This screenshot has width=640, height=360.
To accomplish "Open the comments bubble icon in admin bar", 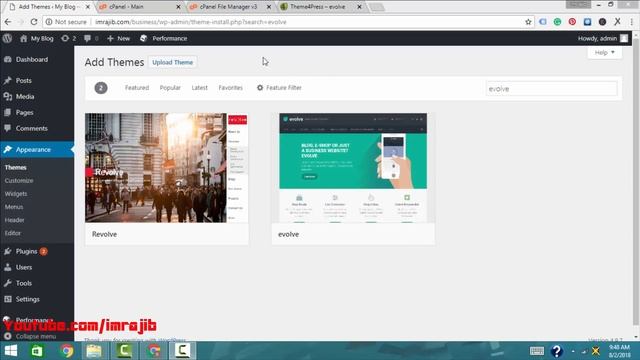I will click(87, 38).
